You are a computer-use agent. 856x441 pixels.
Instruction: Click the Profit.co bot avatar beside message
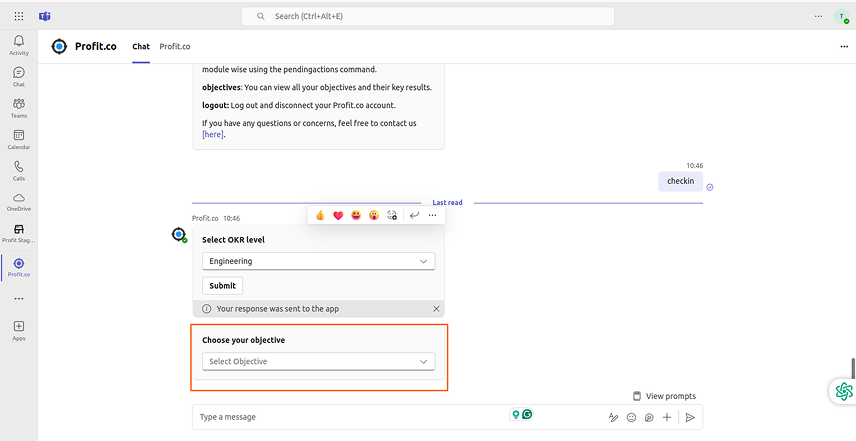pyautogui.click(x=179, y=235)
